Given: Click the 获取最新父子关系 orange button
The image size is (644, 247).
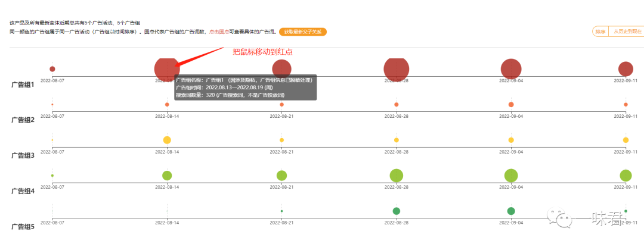Looking at the screenshot, I should click(x=303, y=32).
